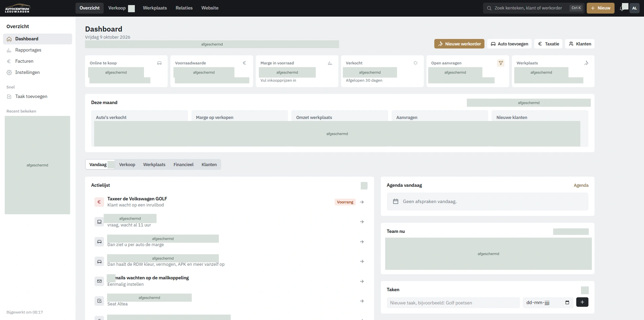Click the Nieuw button in the top bar
Screen dimensions: 644x320
pyautogui.click(x=601, y=8)
